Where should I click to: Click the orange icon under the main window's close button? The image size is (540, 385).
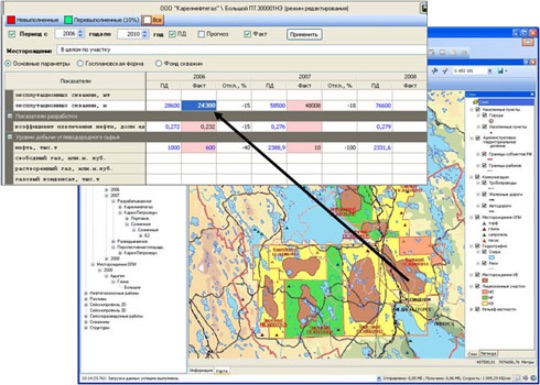[x=528, y=42]
